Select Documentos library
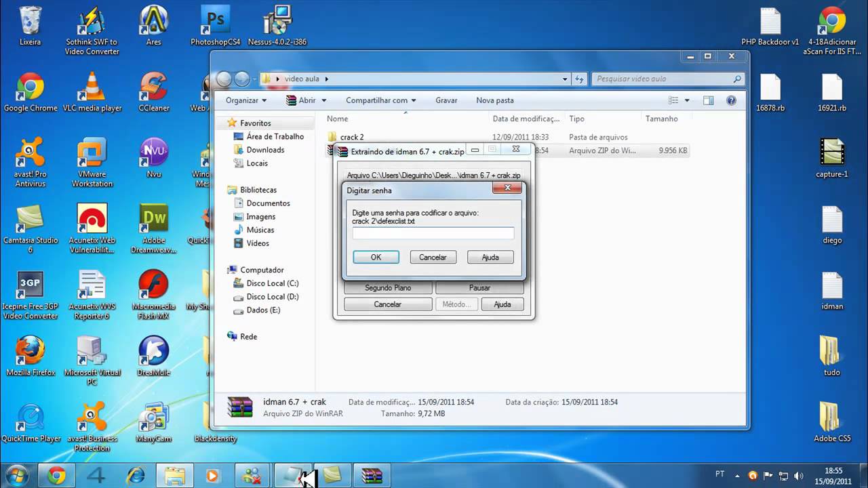Image resolution: width=868 pixels, height=488 pixels. (x=262, y=203)
